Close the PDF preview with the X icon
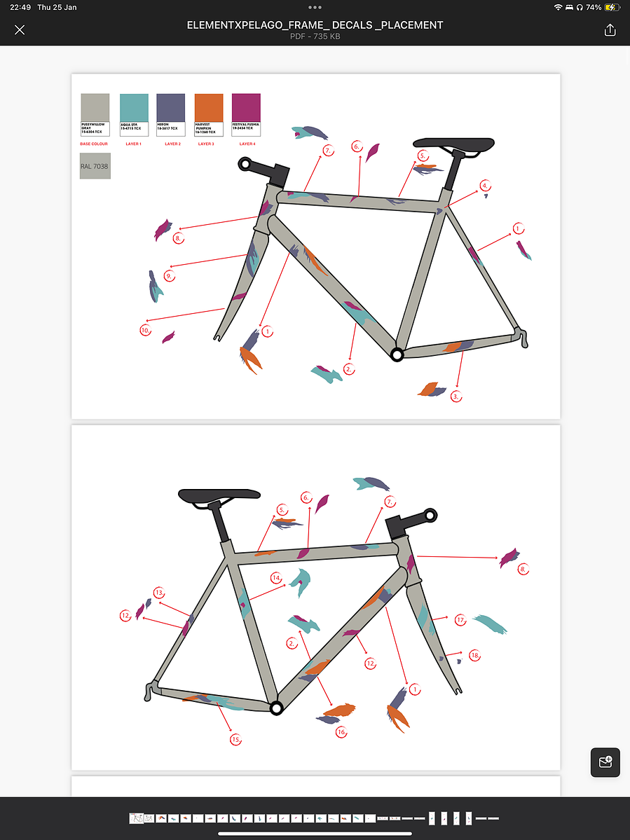 tap(20, 30)
